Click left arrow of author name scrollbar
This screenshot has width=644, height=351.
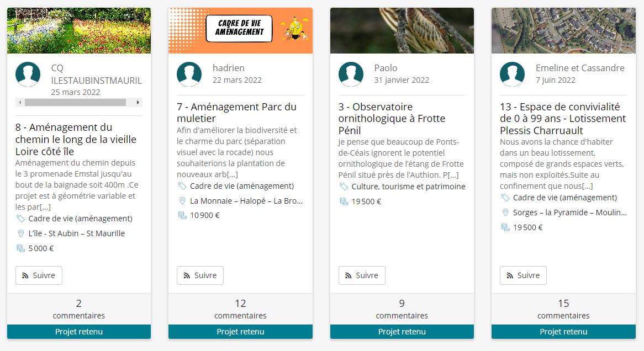coord(20,102)
